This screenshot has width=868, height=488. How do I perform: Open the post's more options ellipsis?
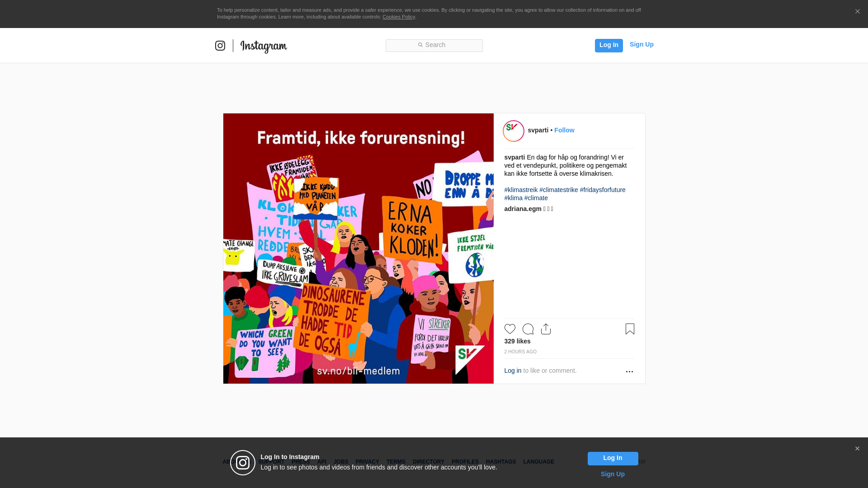point(629,371)
